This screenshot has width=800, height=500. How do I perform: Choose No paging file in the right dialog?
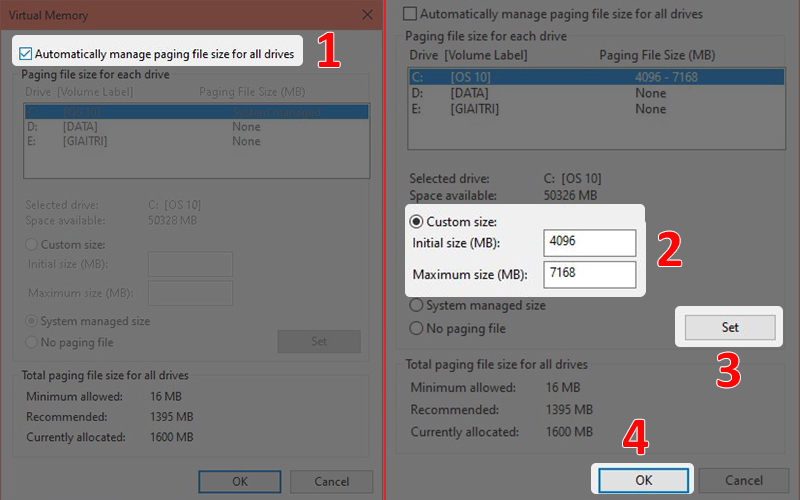click(x=416, y=328)
